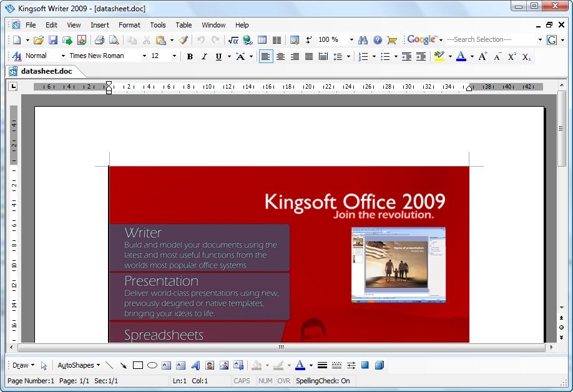Align text right
Viewport: 573px width, 392px height.
(295, 57)
